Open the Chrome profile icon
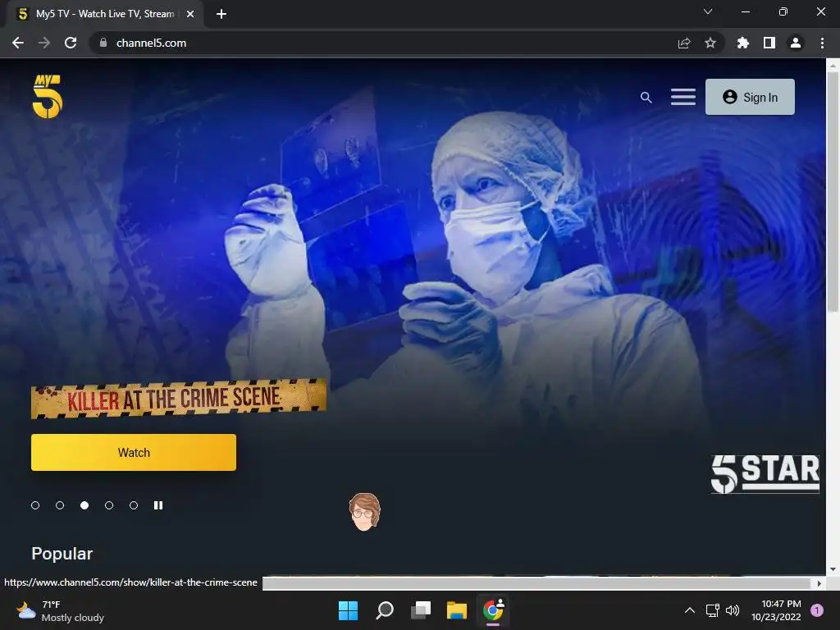840x630 pixels. (x=796, y=43)
